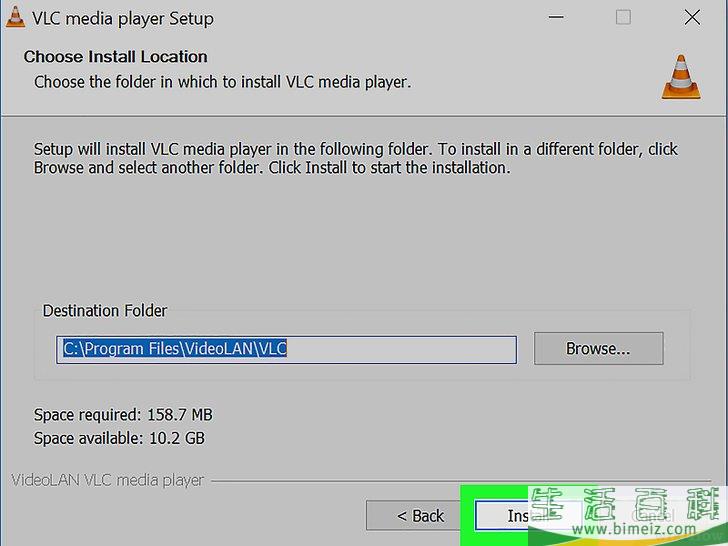Click the setup instructions paragraph text
Viewport: 728px width, 546px height.
[x=356, y=158]
